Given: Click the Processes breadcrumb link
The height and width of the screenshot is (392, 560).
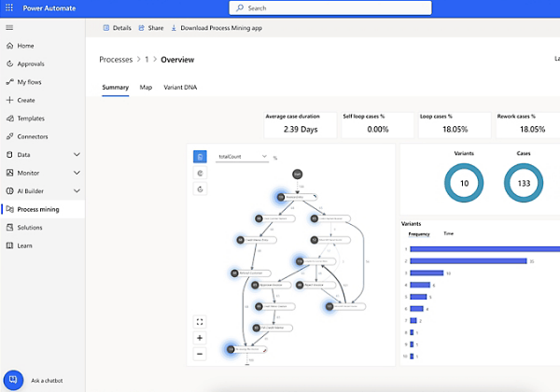Looking at the screenshot, I should click(x=116, y=60).
